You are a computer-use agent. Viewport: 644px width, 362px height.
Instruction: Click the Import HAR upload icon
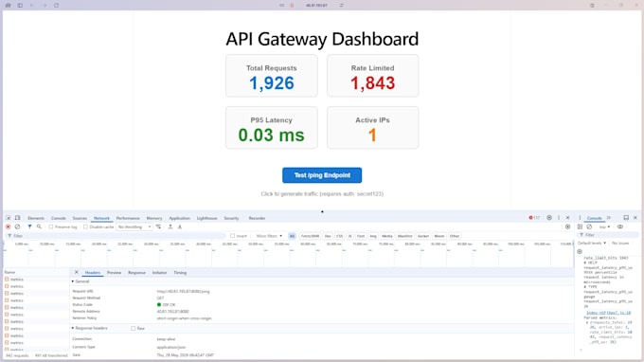[x=170, y=226]
